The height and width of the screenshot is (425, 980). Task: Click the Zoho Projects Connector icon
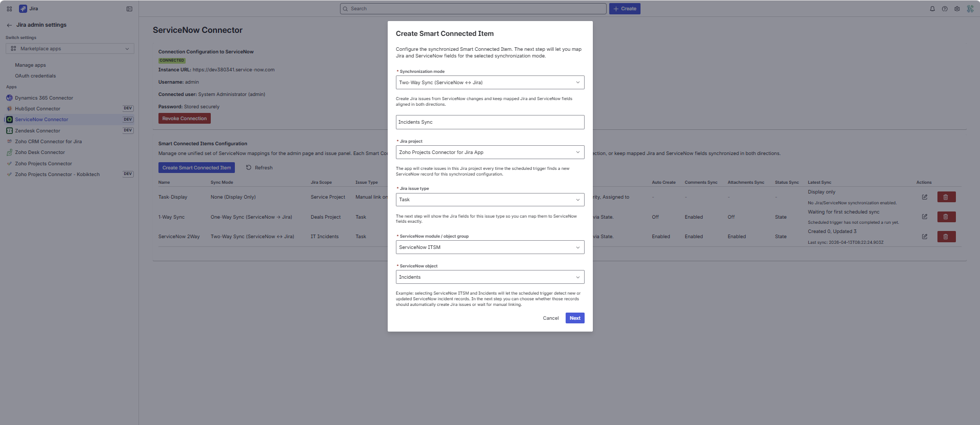(9, 164)
